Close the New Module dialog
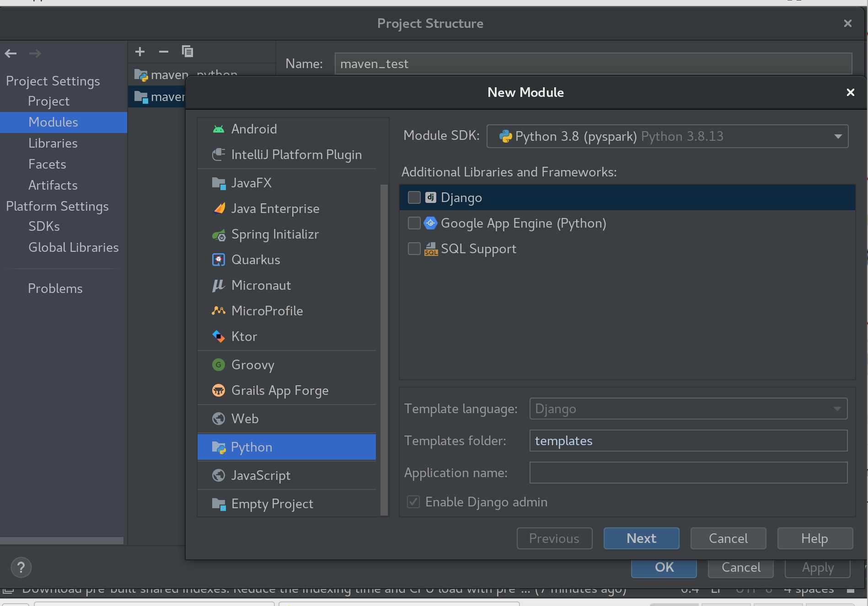Screen dimensions: 868x606 click(x=851, y=92)
